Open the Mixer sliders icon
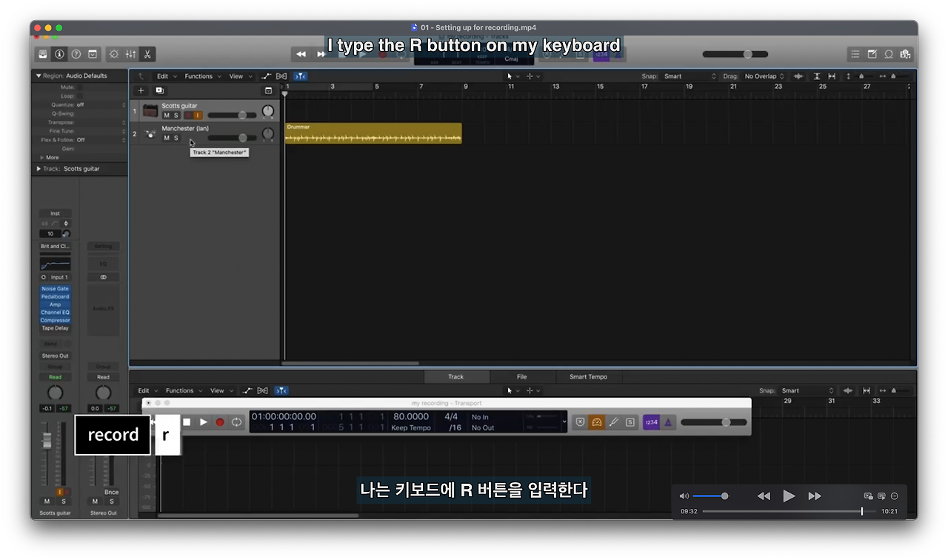948x560 pixels. 130,54
